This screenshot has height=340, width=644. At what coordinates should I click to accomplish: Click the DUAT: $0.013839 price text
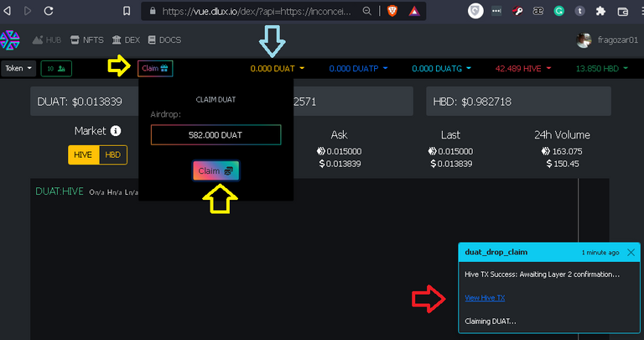click(x=80, y=102)
